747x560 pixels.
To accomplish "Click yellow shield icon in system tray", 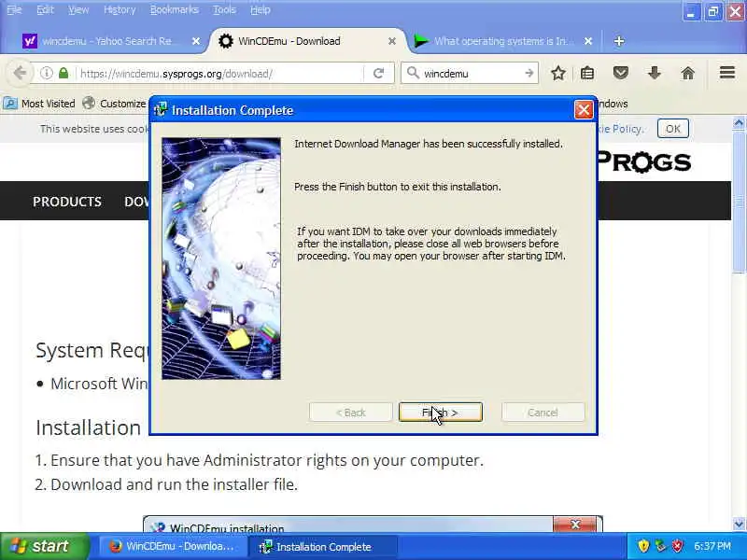I will (x=643, y=546).
